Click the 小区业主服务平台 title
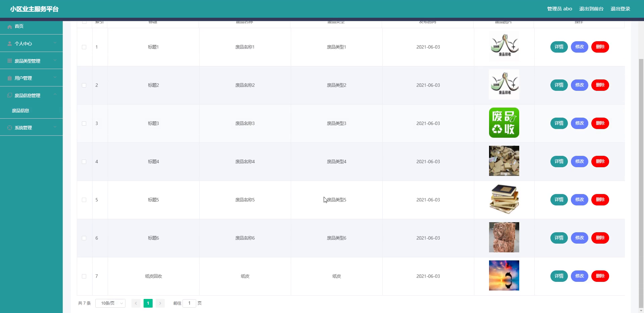Viewport: 644px width, 313px height. pyautogui.click(x=34, y=9)
